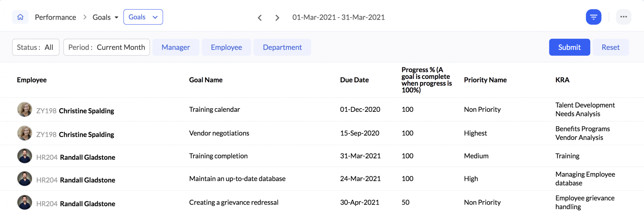This screenshot has width=644, height=213.
Task: Select the Employee filter chip
Action: pyautogui.click(x=226, y=47)
